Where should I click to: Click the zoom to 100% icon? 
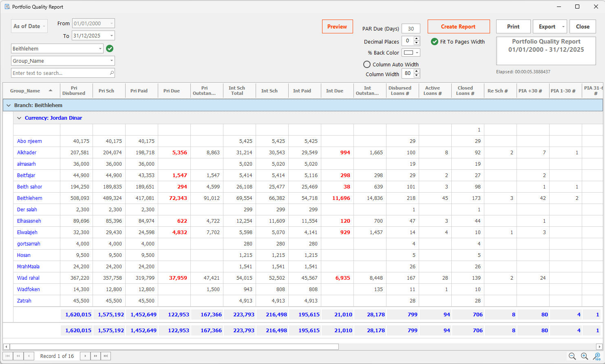[597, 356]
